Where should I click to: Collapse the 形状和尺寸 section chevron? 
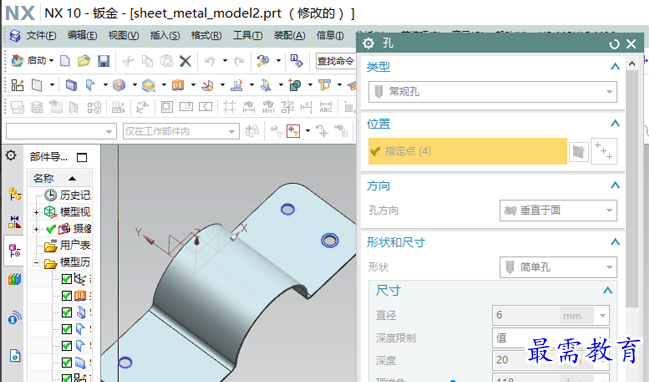[615, 242]
